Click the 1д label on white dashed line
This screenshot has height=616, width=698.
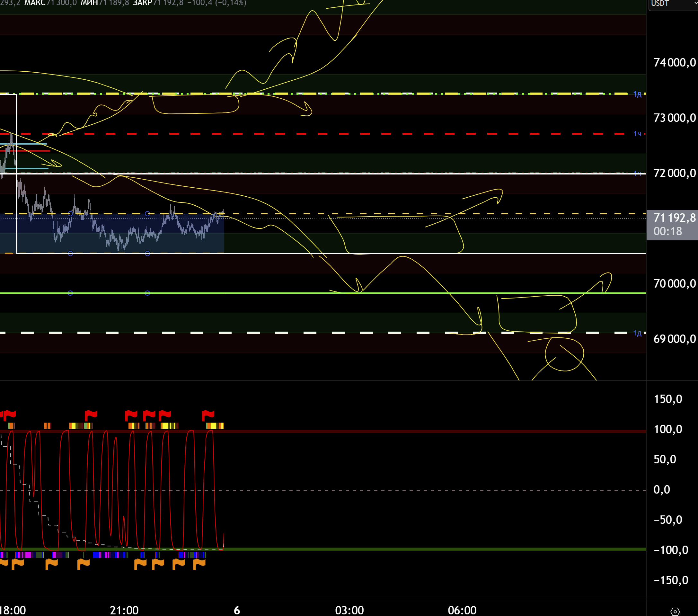[x=637, y=333]
